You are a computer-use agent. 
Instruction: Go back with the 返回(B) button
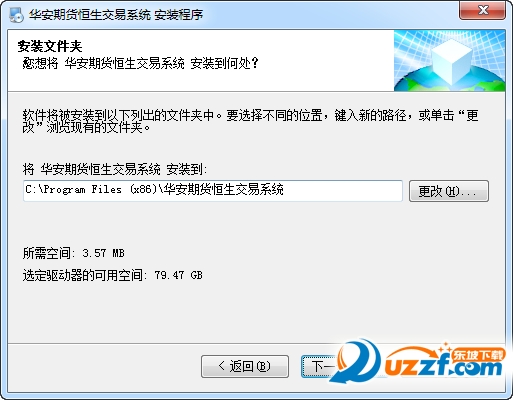[x=245, y=366]
